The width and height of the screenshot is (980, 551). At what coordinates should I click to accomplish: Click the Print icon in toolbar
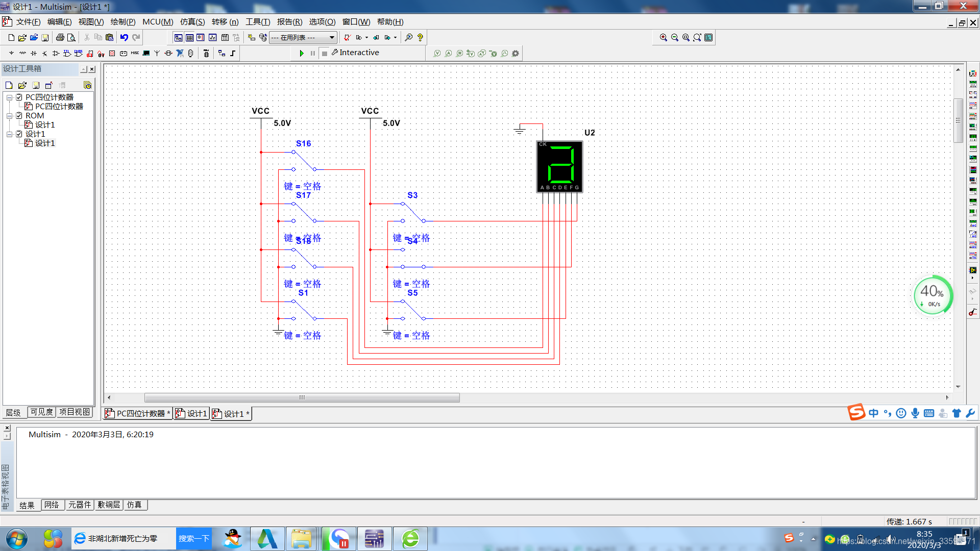point(60,38)
